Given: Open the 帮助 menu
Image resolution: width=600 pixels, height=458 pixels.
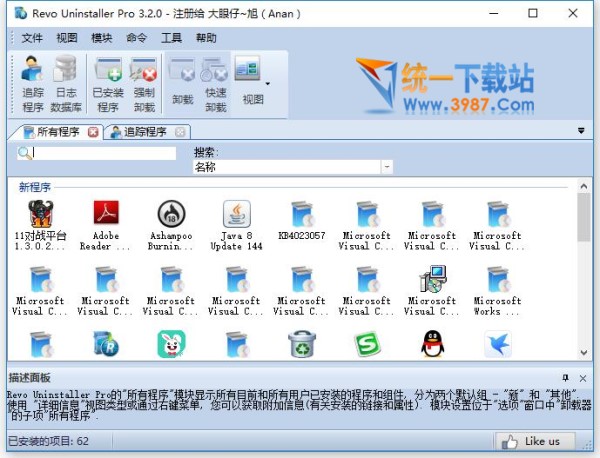Looking at the screenshot, I should point(206,38).
